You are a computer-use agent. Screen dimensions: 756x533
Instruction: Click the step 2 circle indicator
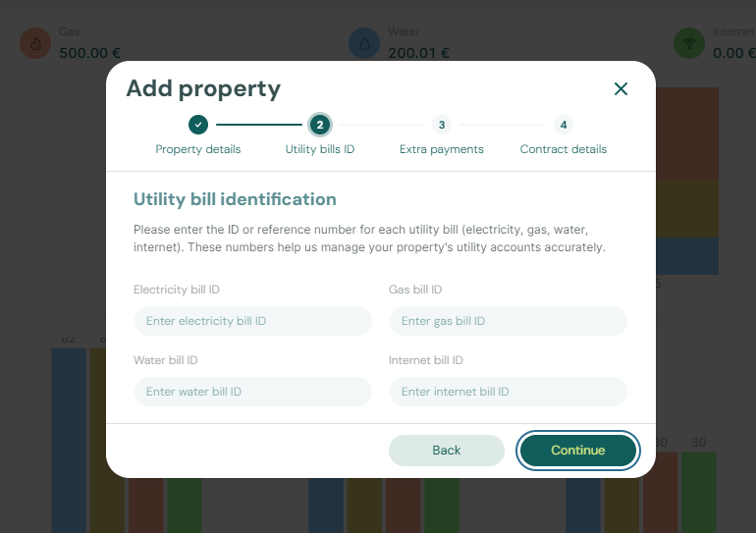(320, 125)
